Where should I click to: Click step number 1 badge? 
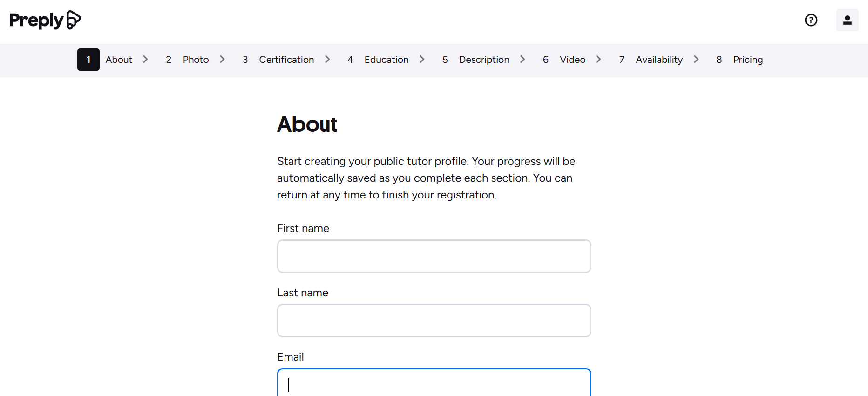88,60
